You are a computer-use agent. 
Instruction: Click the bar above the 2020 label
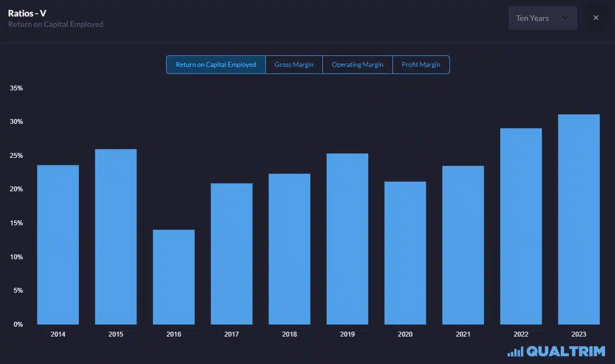point(406,252)
